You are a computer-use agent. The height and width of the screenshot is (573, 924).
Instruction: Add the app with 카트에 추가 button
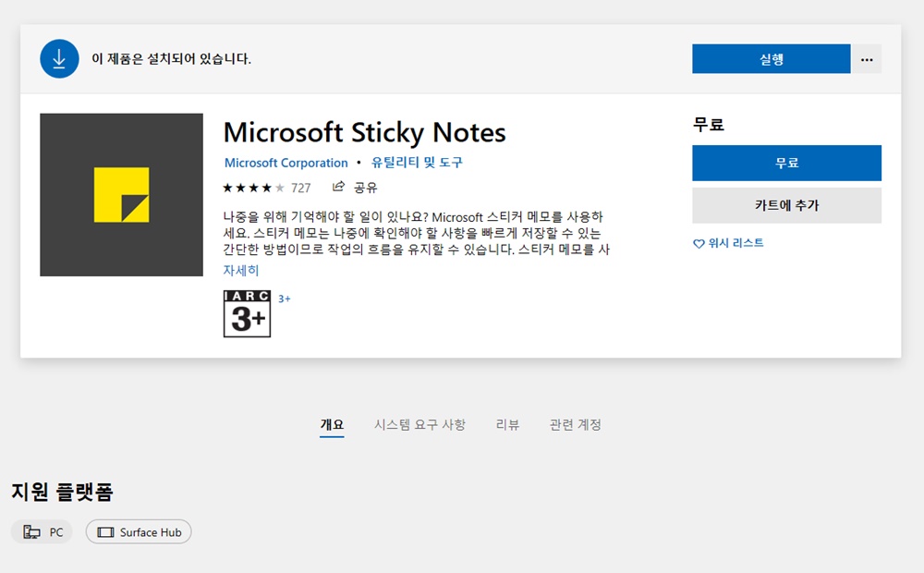pos(786,205)
